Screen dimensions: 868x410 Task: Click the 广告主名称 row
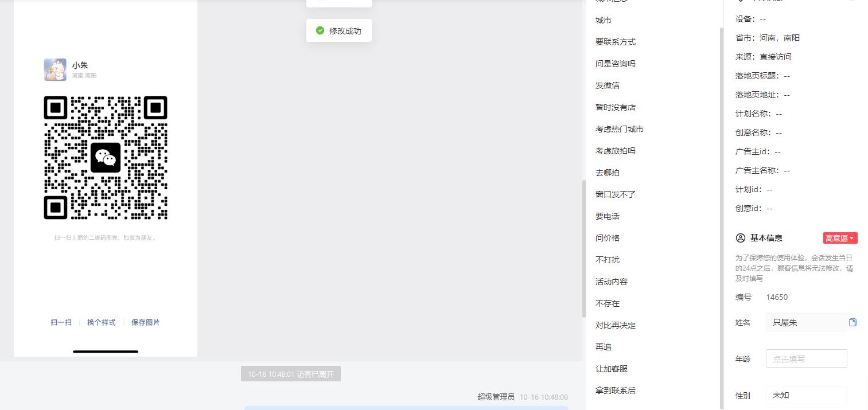(x=762, y=170)
